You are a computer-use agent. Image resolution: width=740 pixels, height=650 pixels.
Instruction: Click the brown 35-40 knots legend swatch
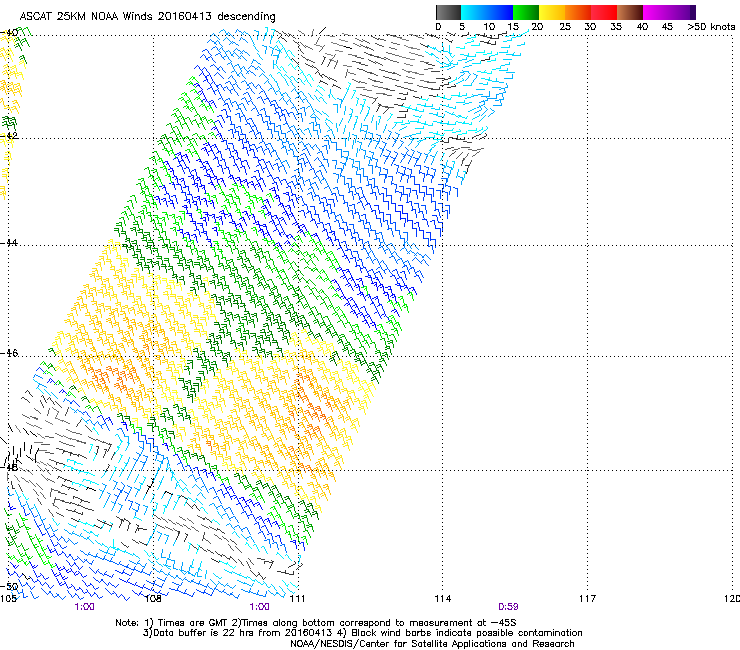click(630, 12)
